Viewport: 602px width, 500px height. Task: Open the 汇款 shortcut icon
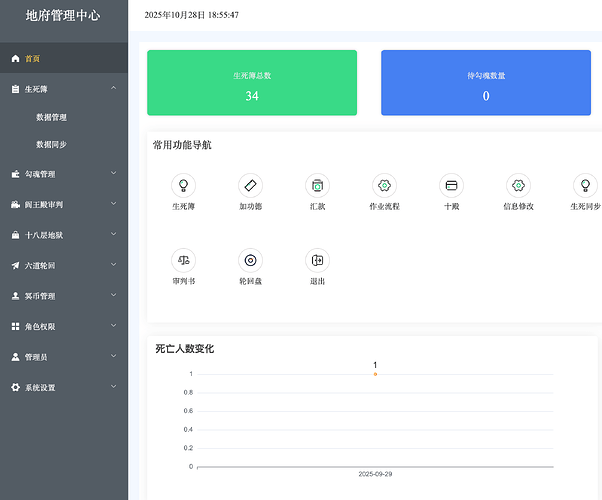318,185
